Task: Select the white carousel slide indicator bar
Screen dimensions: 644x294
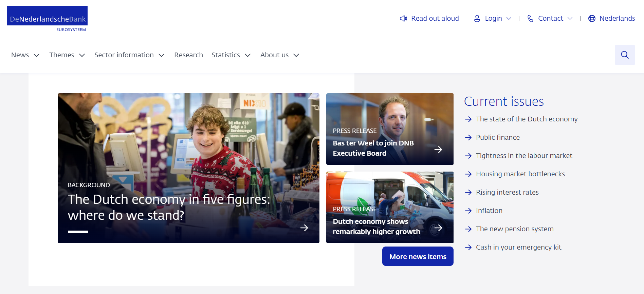Action: point(78,232)
